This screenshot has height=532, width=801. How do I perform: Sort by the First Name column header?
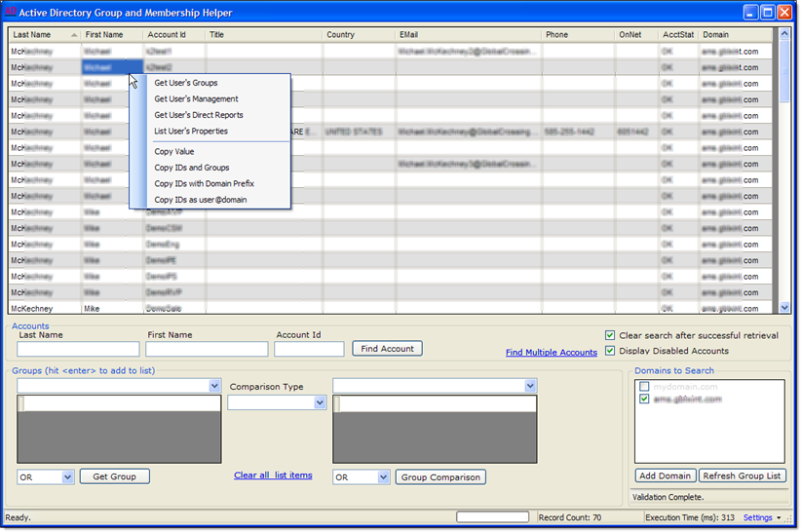(112, 35)
